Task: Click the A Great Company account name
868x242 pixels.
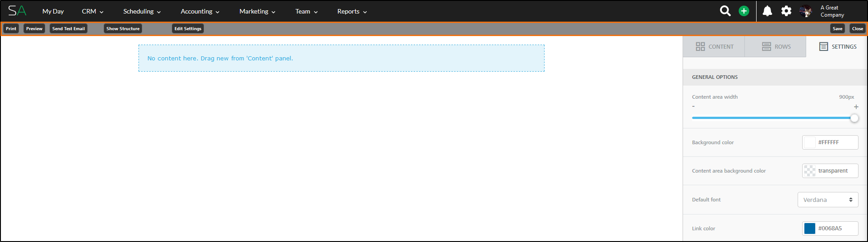Action: pos(832,11)
